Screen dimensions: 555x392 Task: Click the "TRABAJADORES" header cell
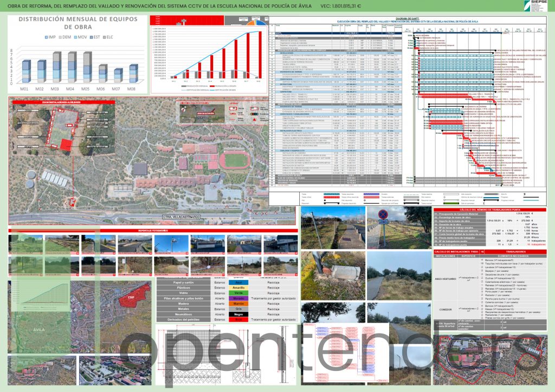pos(516,252)
